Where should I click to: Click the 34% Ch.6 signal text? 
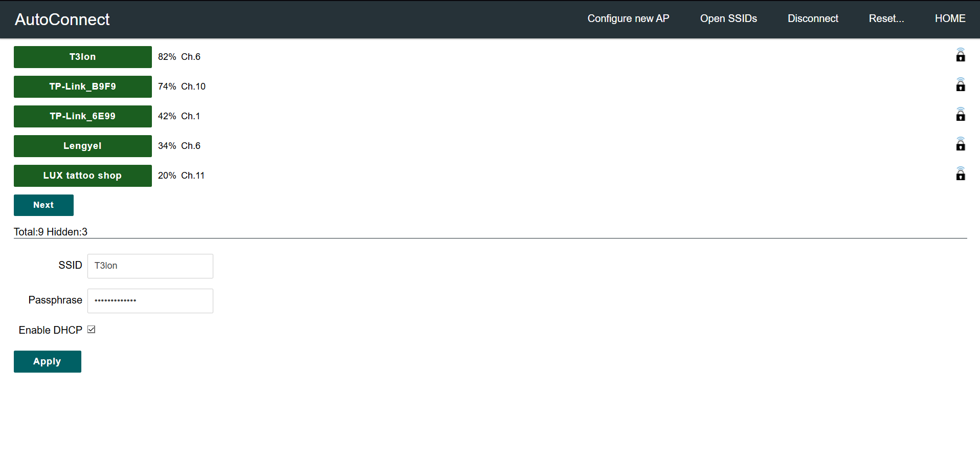pos(179,146)
